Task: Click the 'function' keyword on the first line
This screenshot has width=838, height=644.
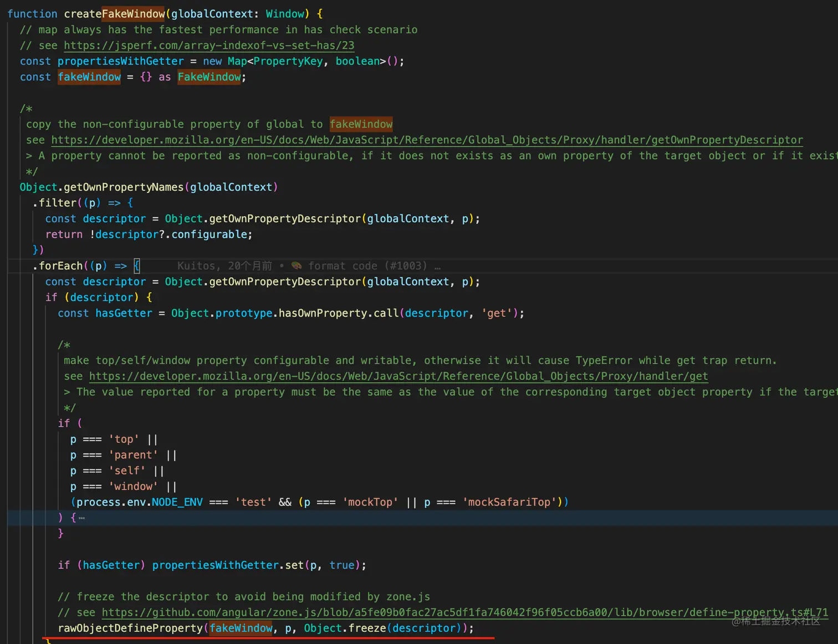Action: click(32, 14)
